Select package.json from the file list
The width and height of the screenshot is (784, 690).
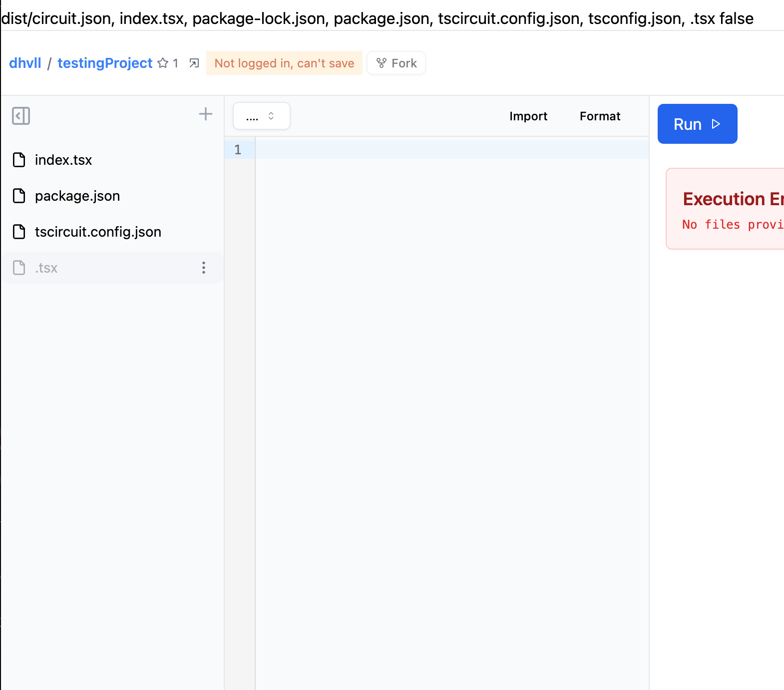(x=77, y=196)
